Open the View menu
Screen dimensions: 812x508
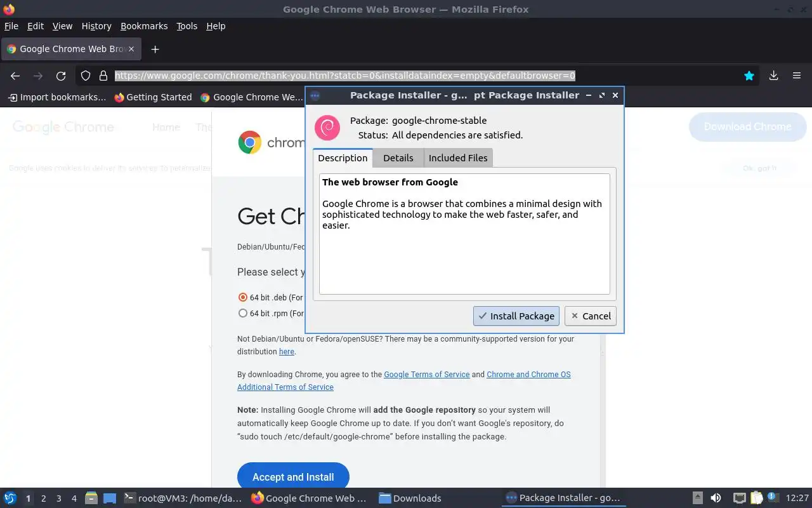62,26
